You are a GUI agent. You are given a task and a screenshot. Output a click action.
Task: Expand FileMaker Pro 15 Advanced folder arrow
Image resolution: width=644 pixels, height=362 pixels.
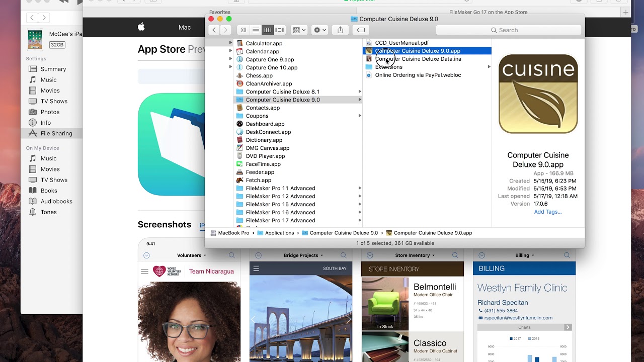point(360,204)
